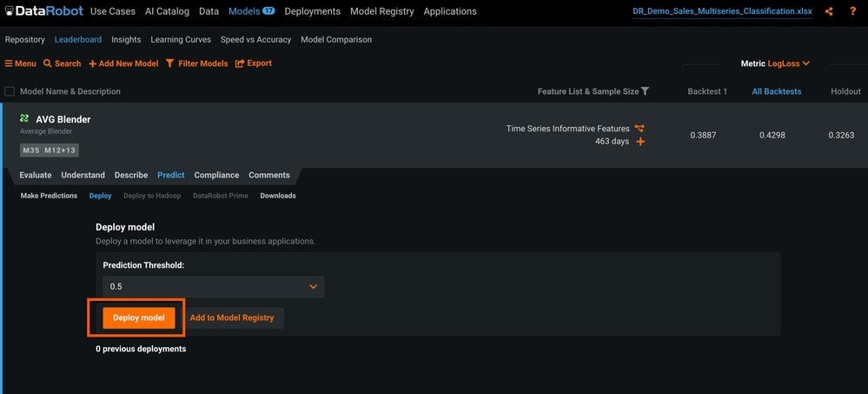Viewport: 868px width, 394px height.
Task: Click Add to Model Registry button
Action: click(232, 318)
